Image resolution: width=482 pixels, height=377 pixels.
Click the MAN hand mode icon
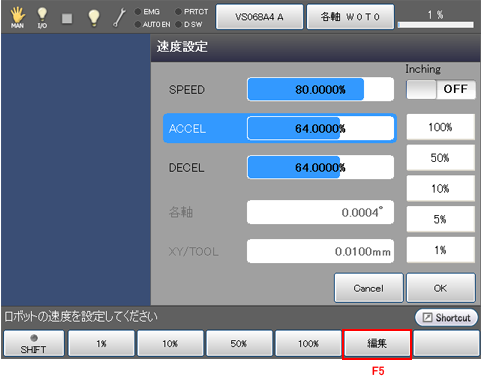click(x=17, y=17)
